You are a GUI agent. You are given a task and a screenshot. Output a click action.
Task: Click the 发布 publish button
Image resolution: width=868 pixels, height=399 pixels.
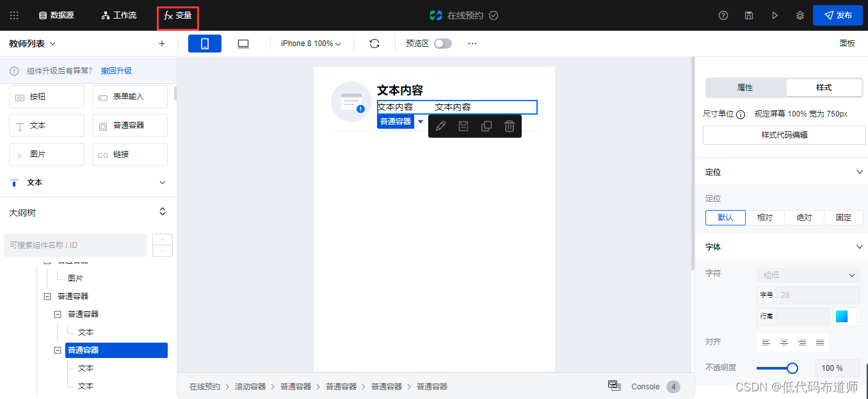838,15
